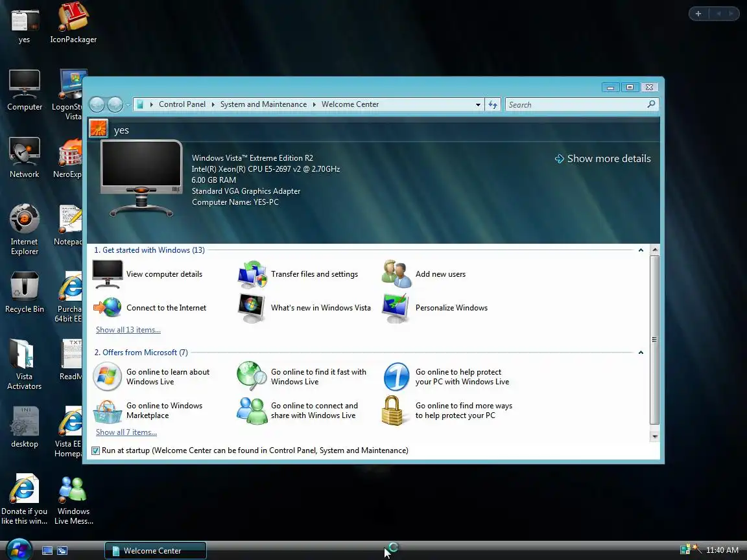Screen dimensions: 747x560
Task: Click Show all 7 items link
Action: click(126, 432)
